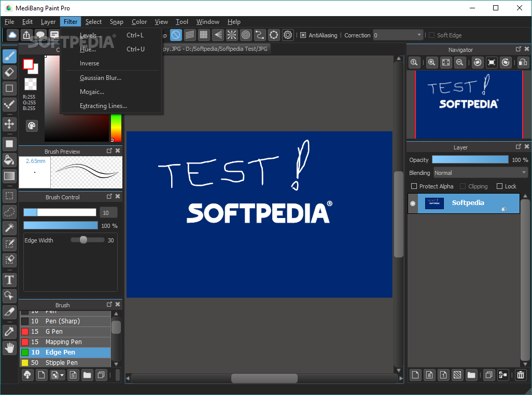This screenshot has height=395, width=532.
Task: Click the canvas horizontal scrollbar
Action: pyautogui.click(x=264, y=378)
